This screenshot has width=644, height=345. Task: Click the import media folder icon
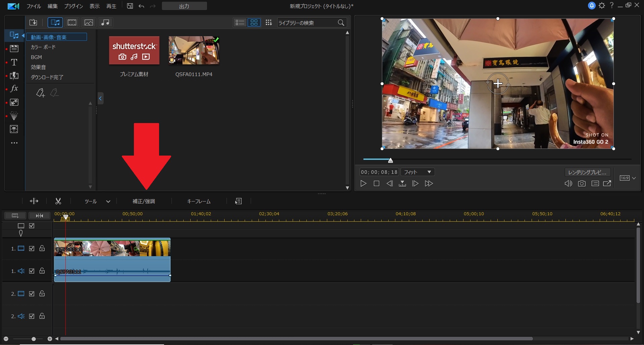pos(33,22)
